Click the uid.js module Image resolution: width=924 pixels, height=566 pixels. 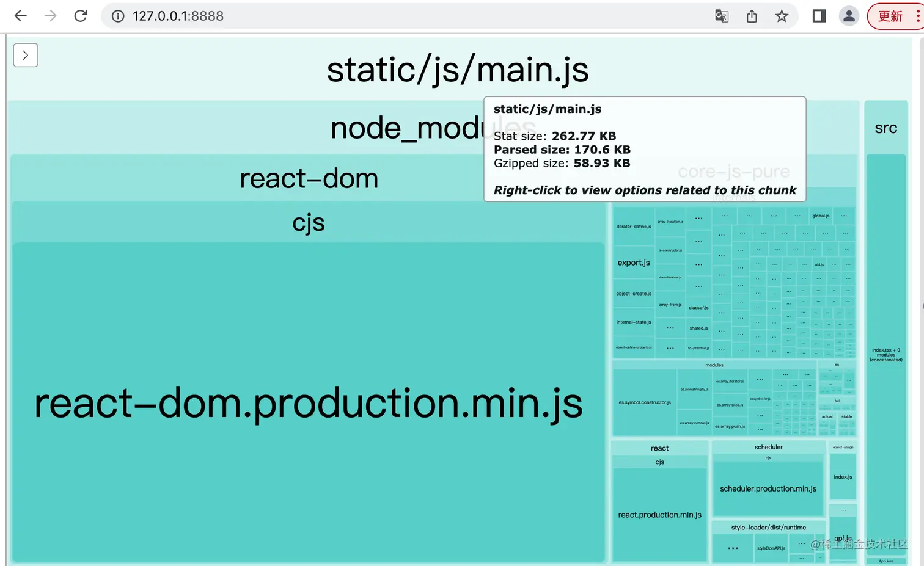[x=819, y=264]
